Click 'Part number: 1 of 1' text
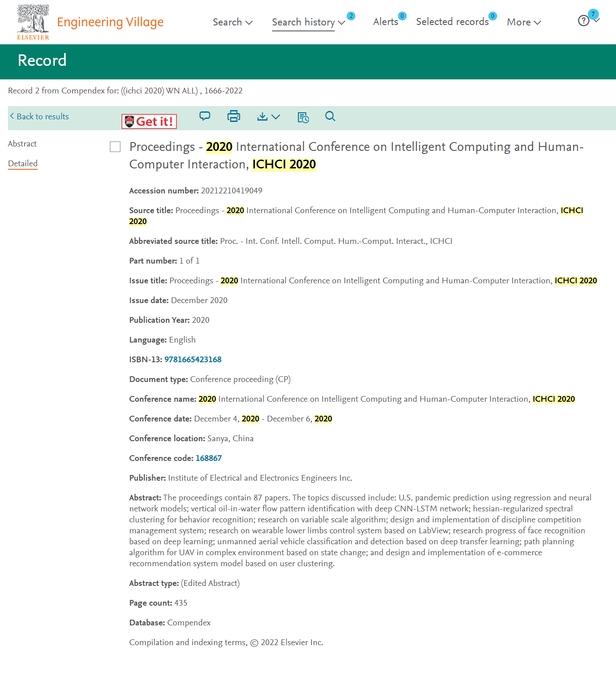Screen dimensions: 616x678 (x=165, y=261)
